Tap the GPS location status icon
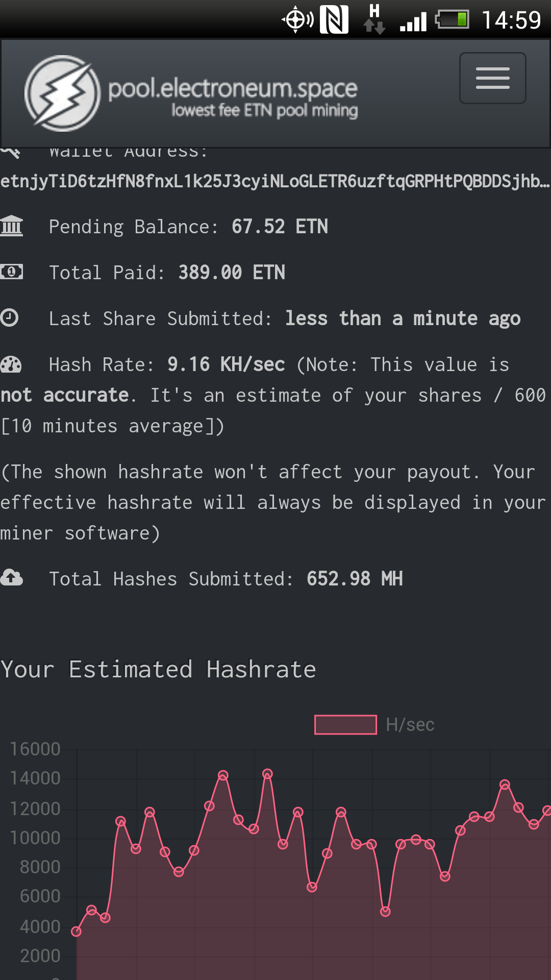Viewport: 551px width, 980px height. click(x=297, y=19)
